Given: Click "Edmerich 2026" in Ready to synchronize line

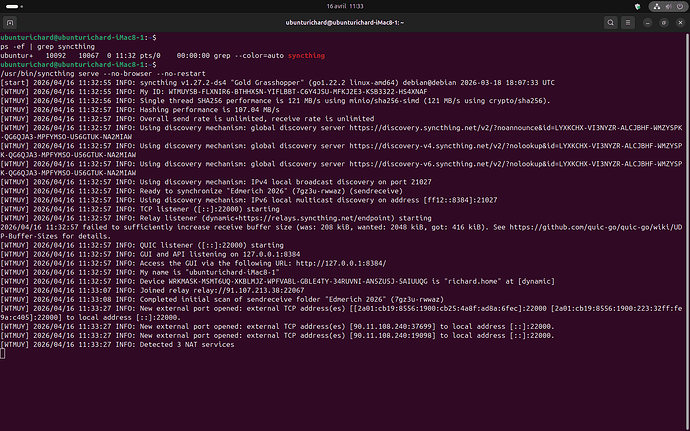Looking at the screenshot, I should 259,191.
